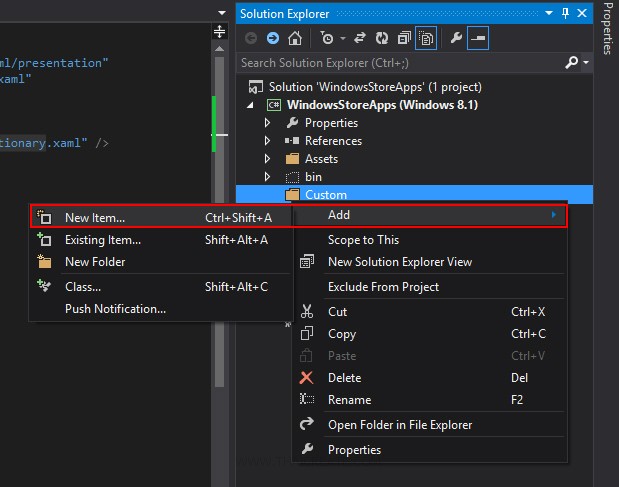Screen dimensions: 619x487
Task: Toggle auto hide pin for Solution Explorer
Action: 565,13
